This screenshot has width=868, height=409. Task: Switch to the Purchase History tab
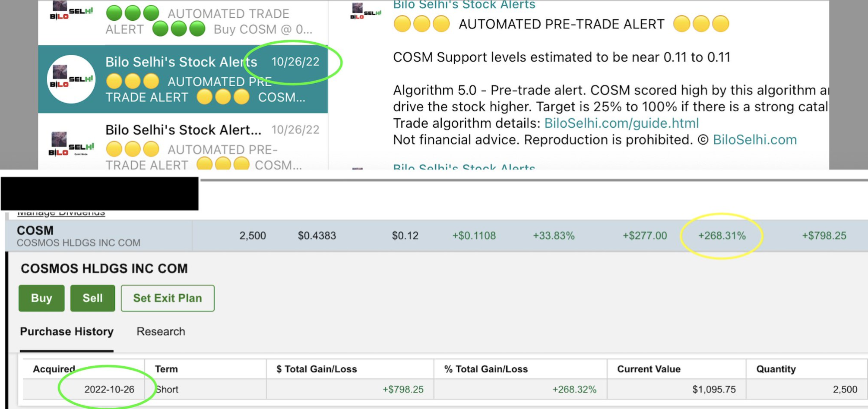pos(67,331)
